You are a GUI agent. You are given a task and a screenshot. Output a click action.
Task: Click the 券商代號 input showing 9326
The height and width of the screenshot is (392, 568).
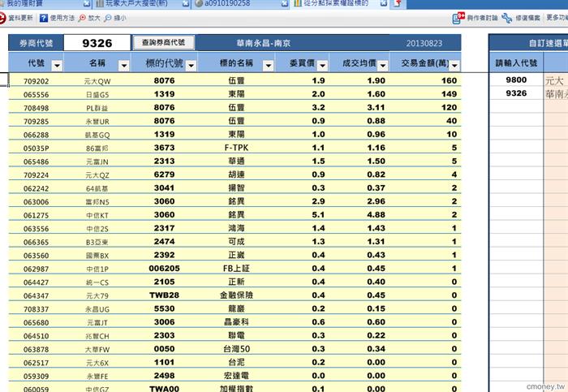tap(97, 43)
